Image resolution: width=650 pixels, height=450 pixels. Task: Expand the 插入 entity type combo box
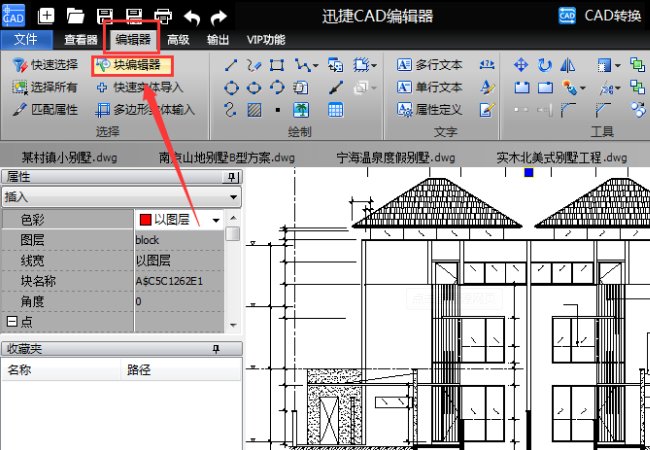pos(122,197)
